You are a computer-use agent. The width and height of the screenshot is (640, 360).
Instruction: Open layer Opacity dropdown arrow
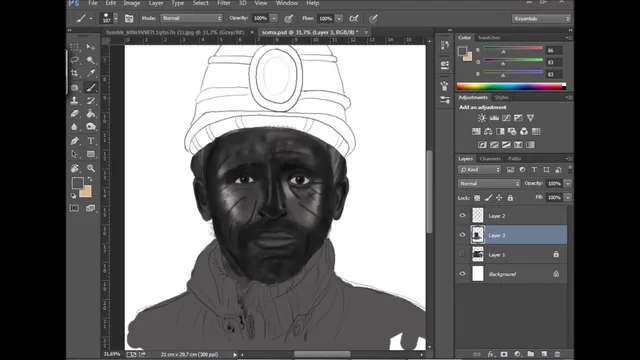(568, 184)
